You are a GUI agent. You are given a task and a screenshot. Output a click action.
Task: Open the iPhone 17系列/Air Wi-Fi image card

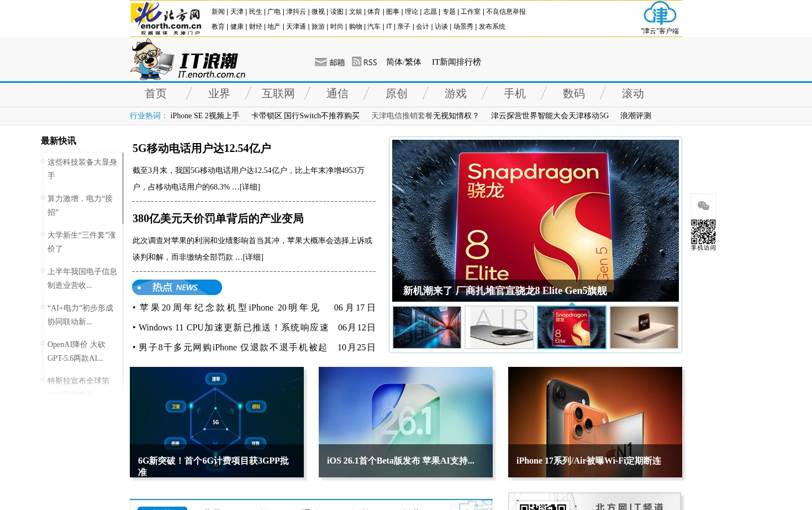click(595, 422)
